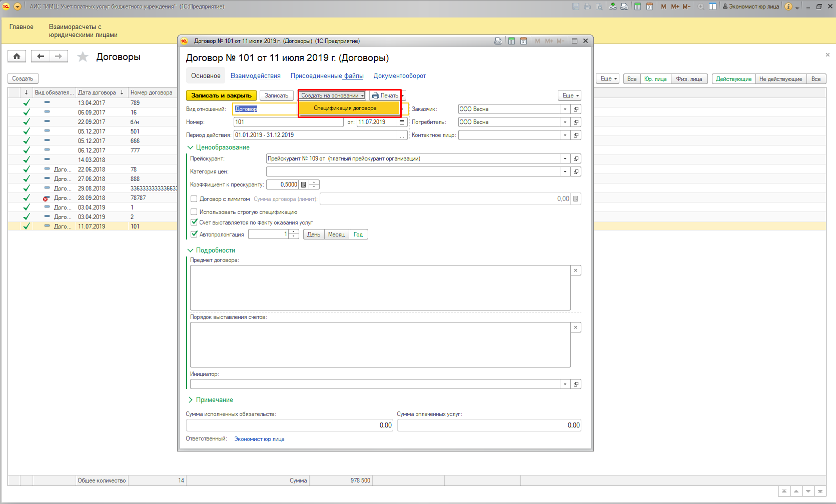Select Спецификация договора menu item
Viewport: 836px width, 504px height.
click(345, 108)
